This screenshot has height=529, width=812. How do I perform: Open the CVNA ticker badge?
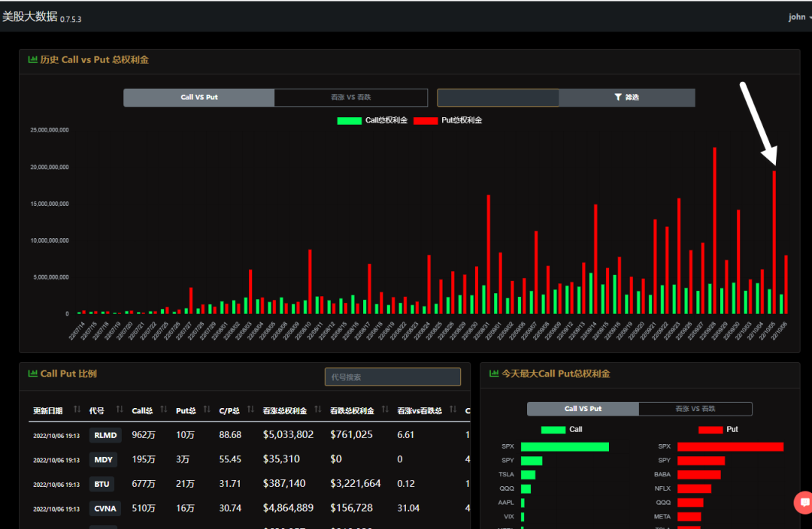point(105,508)
